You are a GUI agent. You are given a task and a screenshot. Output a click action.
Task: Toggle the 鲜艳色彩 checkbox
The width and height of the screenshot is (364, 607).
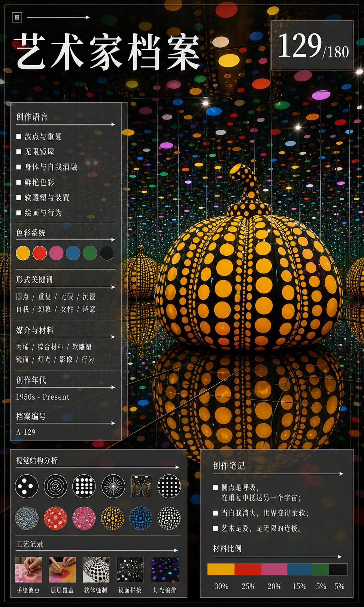(x=18, y=182)
